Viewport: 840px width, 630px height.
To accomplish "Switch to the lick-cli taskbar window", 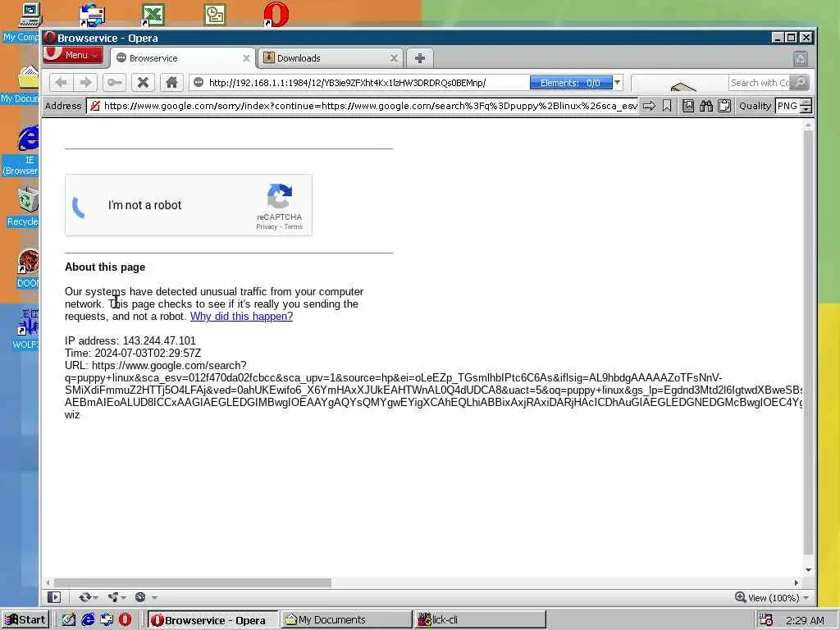I will click(x=481, y=620).
